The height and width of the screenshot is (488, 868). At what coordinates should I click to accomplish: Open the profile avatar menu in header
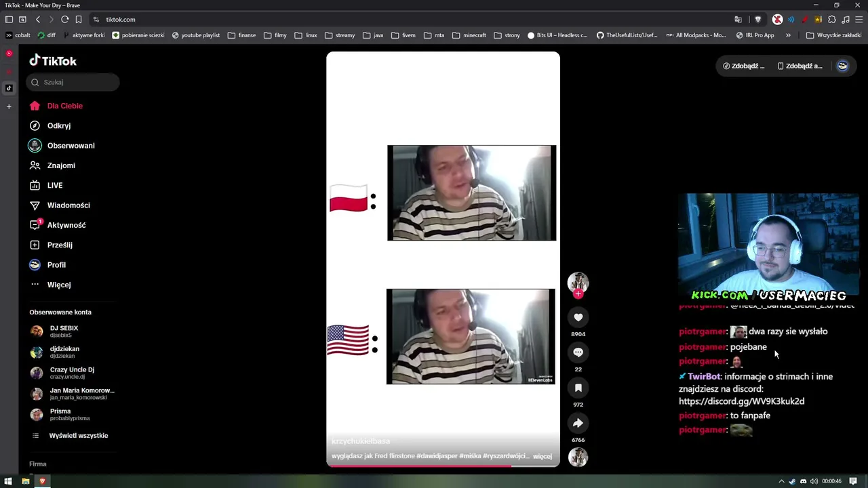(843, 66)
